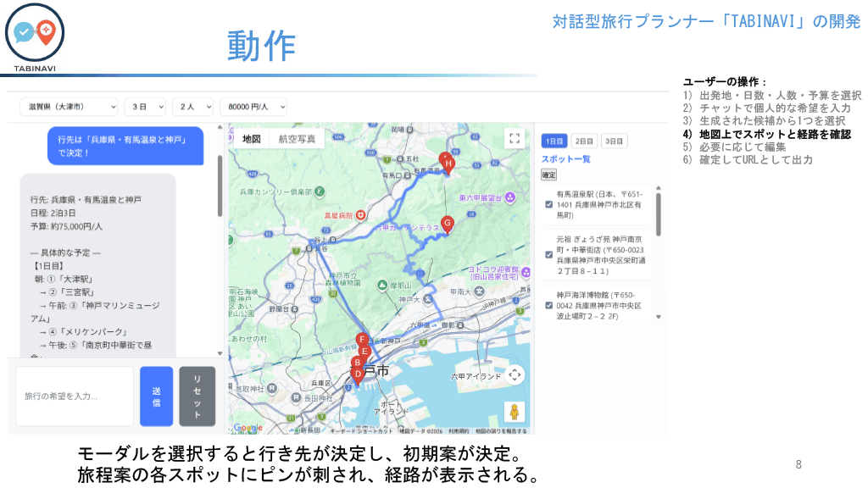Open the map camera controls button
The height and width of the screenshot is (488, 868).
515,375
